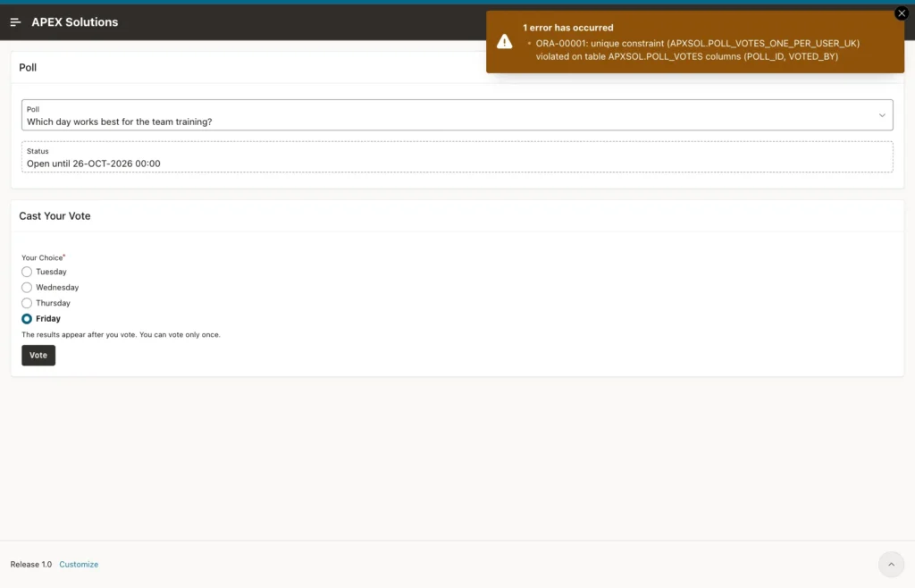Viewport: 915px width, 588px height.
Task: Click the '1 error has occurred' heading
Action: (x=567, y=28)
